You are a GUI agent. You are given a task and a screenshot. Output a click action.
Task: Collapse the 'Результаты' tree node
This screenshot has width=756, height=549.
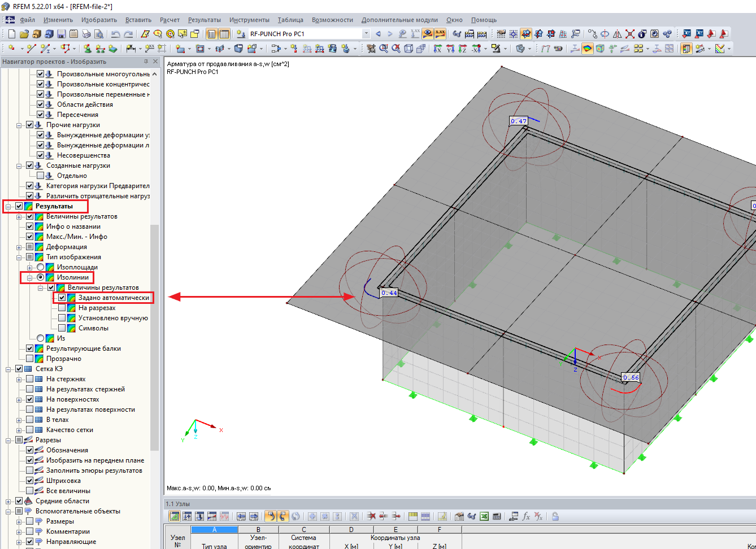(8, 207)
